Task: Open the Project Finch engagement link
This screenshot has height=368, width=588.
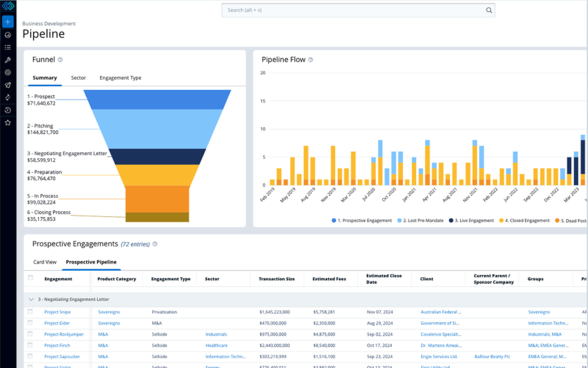Action: tap(57, 345)
